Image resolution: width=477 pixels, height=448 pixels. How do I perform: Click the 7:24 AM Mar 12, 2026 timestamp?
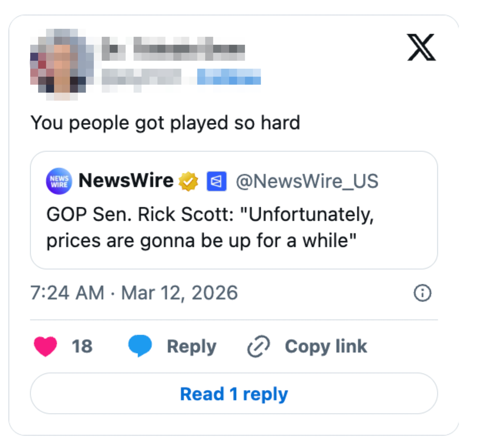[134, 293]
